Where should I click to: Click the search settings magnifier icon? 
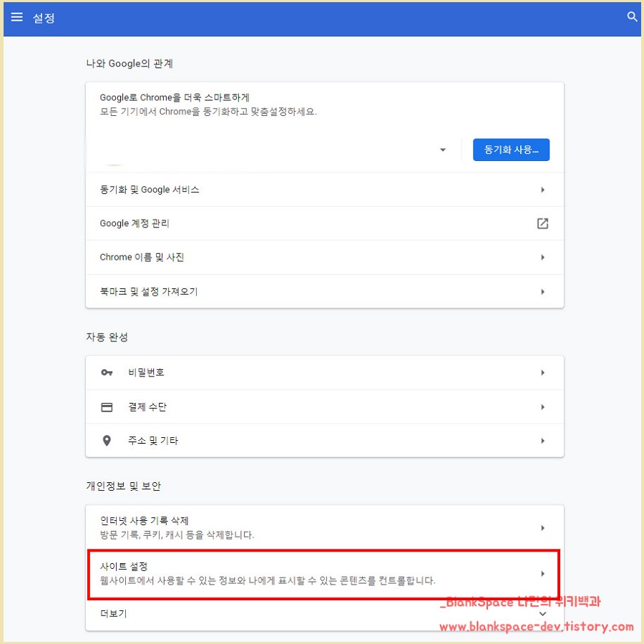coord(632,17)
